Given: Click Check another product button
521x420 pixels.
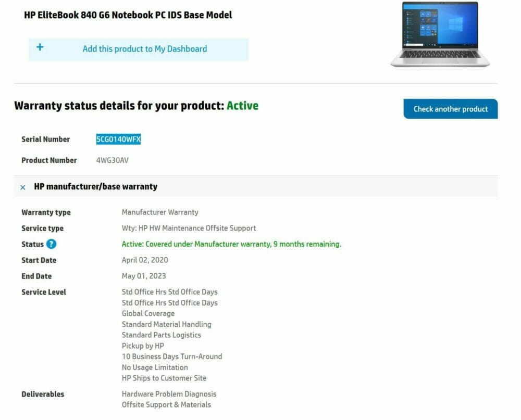Looking at the screenshot, I should pos(451,109).
